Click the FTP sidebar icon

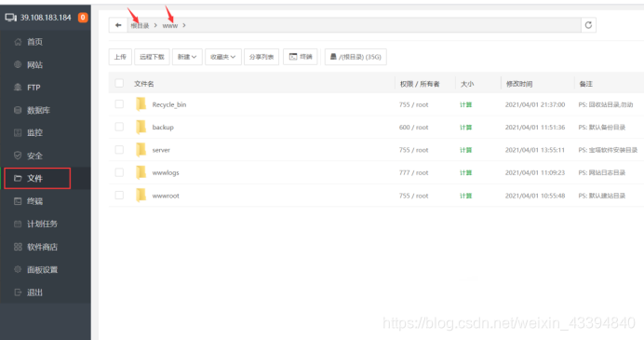click(18, 88)
